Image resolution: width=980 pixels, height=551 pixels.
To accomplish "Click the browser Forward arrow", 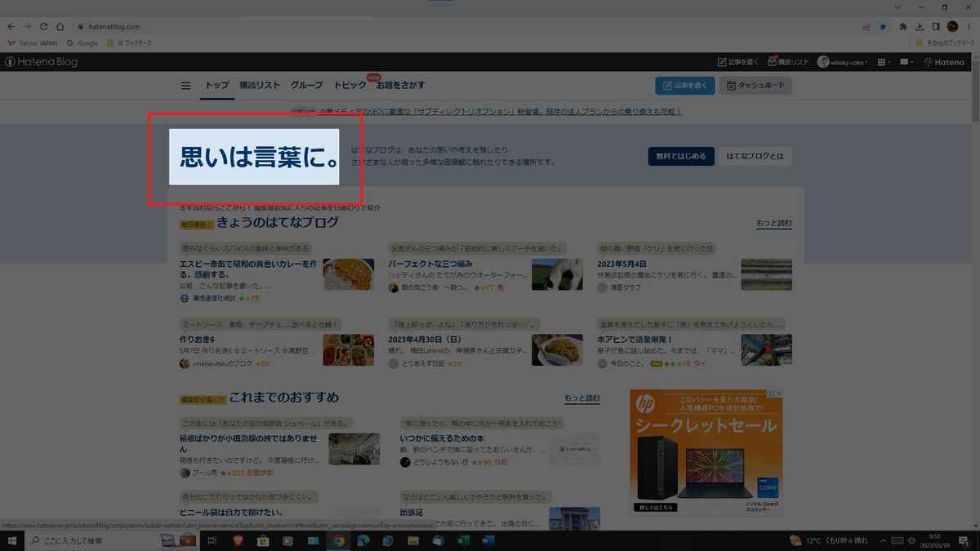I will [27, 26].
